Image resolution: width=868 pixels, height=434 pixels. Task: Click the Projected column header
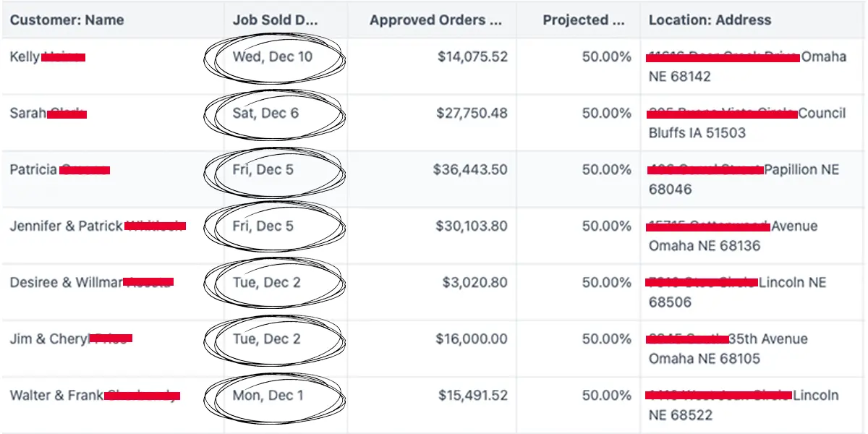[x=583, y=20]
